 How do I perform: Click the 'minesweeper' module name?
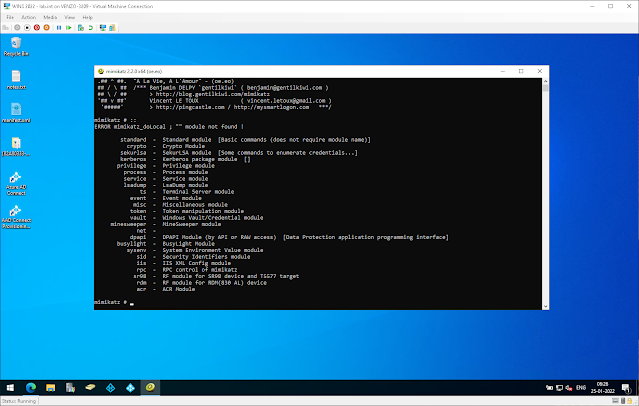coord(128,224)
